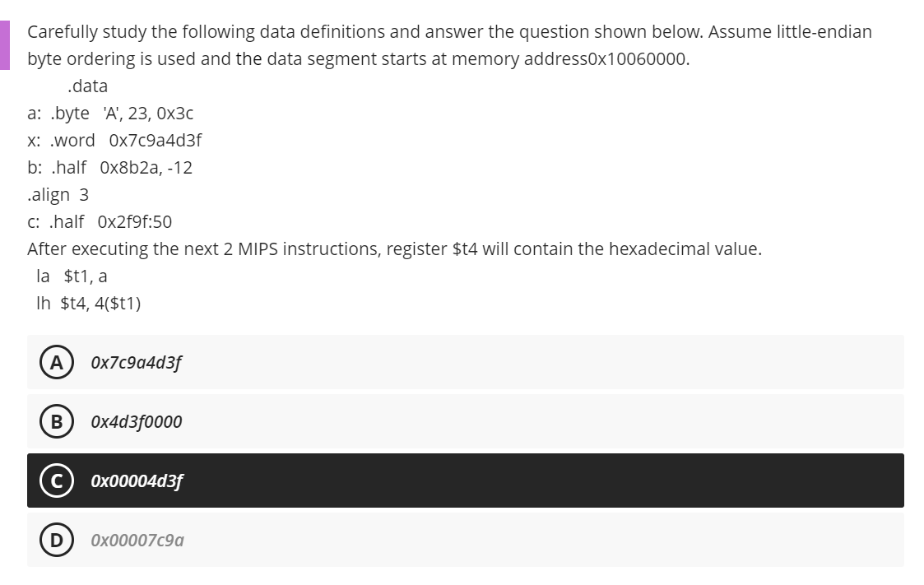This screenshot has width=924, height=585.
Task: Click the instruction lh $t4, 4($t1)
Action: [x=86, y=304]
